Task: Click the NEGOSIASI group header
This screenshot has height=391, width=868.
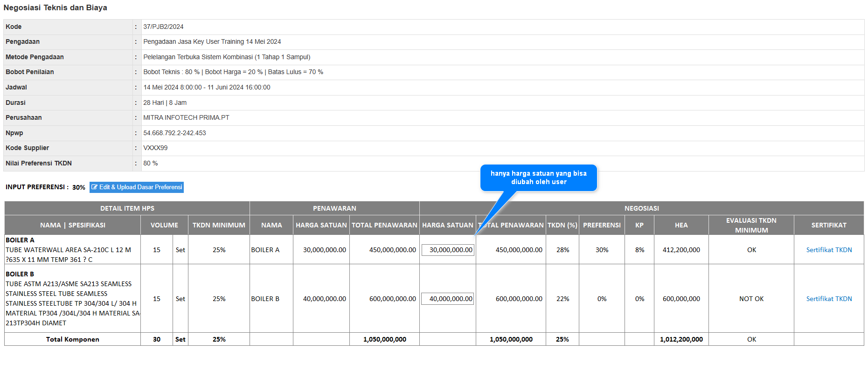Action: pos(642,208)
